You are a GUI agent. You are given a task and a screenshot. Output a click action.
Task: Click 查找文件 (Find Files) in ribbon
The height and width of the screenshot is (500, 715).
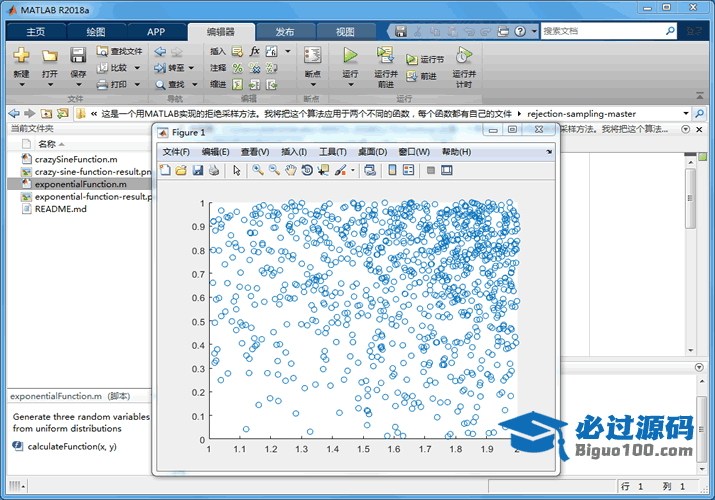click(x=119, y=51)
